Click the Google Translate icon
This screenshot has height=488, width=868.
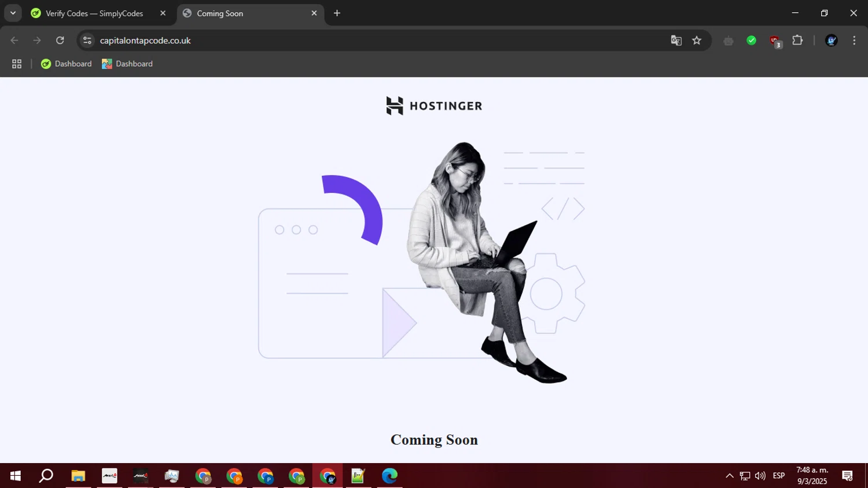676,41
